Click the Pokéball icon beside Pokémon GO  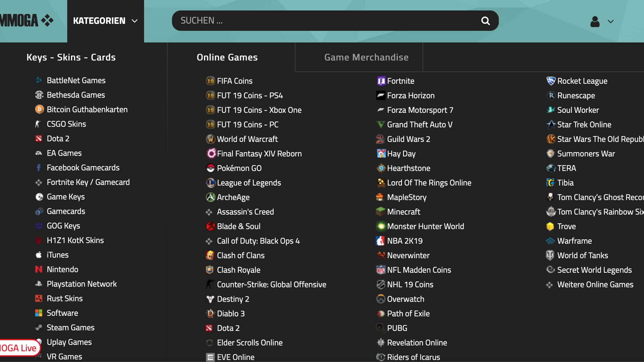click(210, 168)
